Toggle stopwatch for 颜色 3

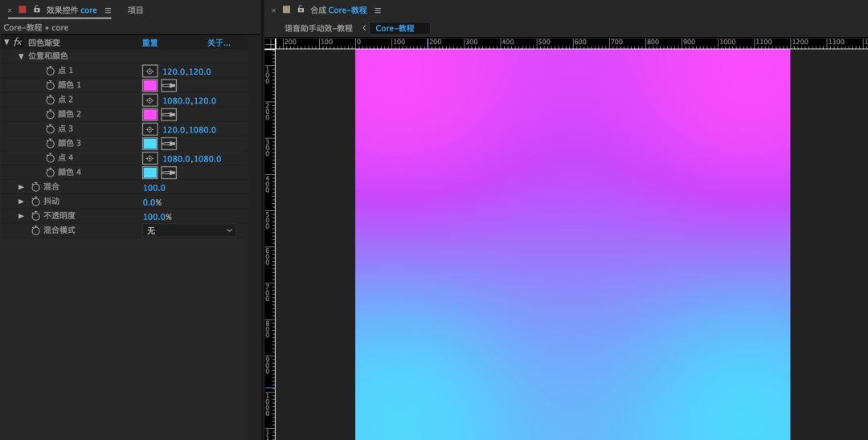51,143
